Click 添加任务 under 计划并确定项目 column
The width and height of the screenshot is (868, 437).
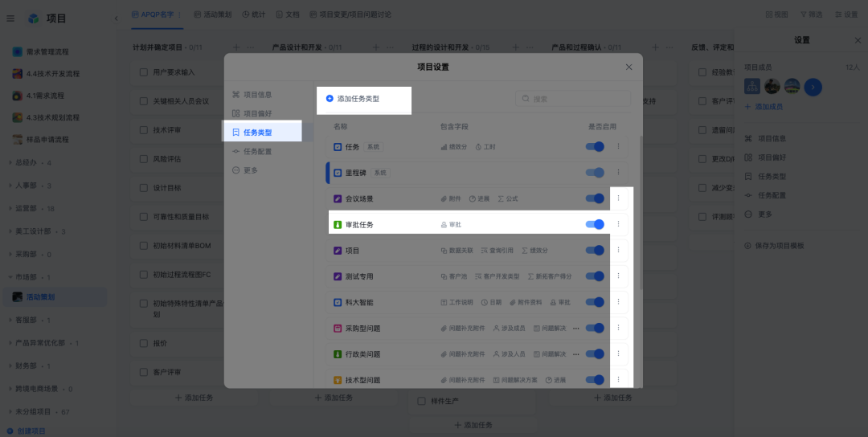tap(194, 398)
